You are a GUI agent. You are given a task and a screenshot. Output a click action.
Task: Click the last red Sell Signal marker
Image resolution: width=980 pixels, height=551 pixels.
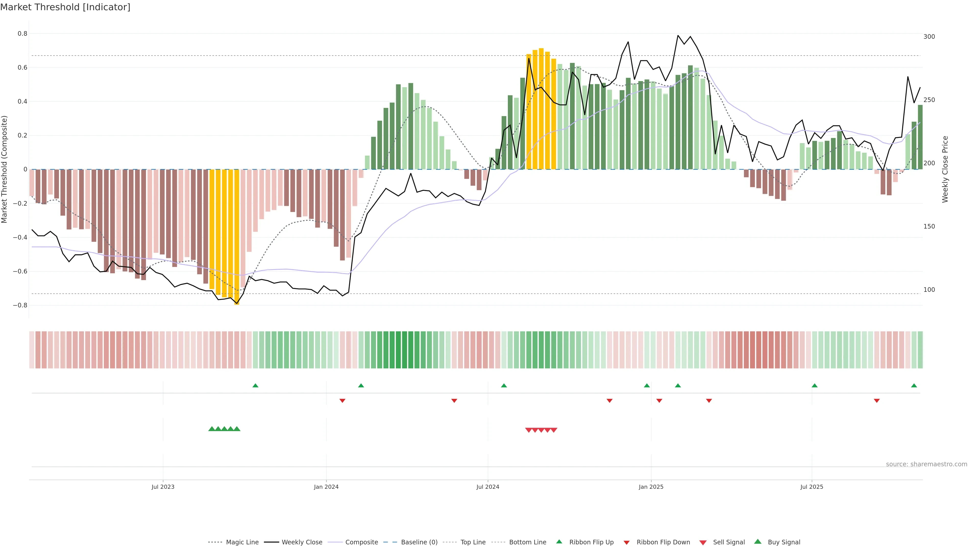click(x=554, y=430)
